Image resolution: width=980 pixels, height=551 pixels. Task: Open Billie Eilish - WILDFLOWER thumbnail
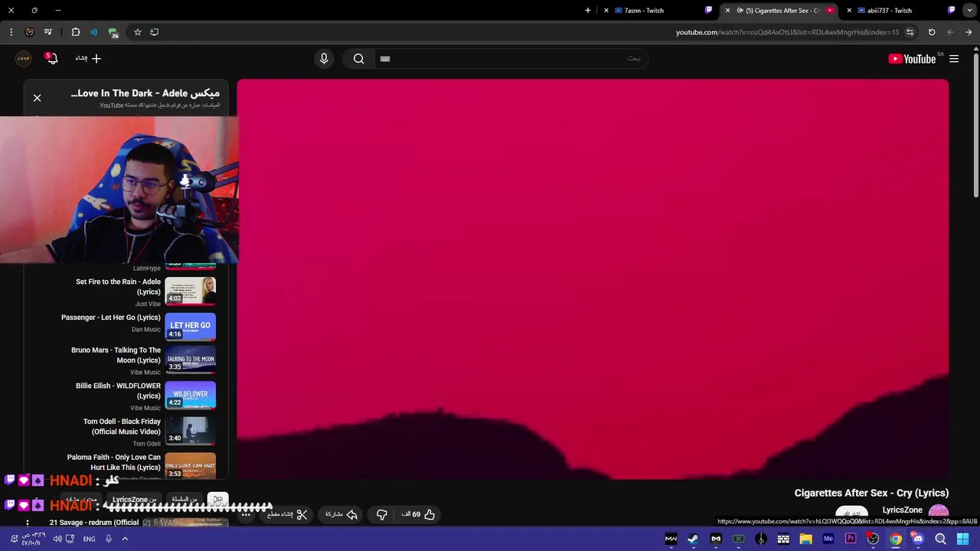pyautogui.click(x=190, y=396)
